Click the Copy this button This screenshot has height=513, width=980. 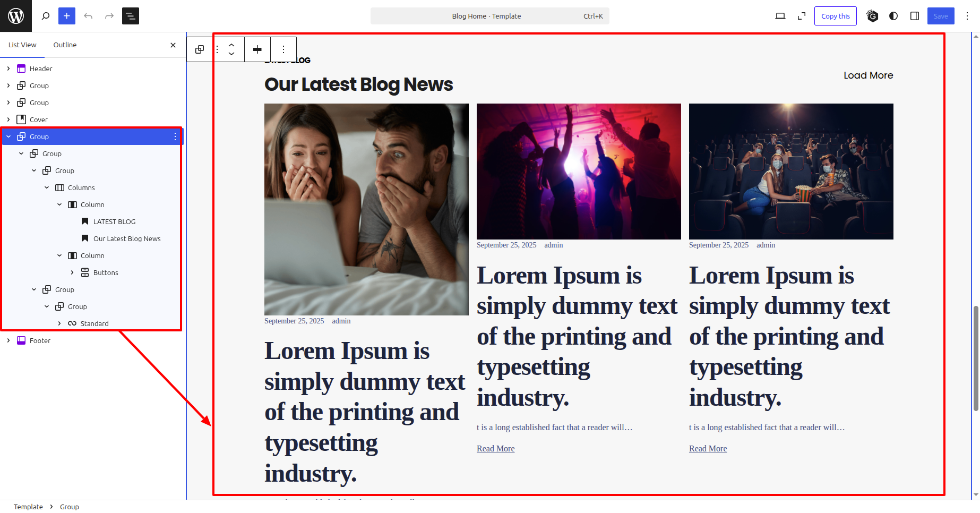(835, 16)
